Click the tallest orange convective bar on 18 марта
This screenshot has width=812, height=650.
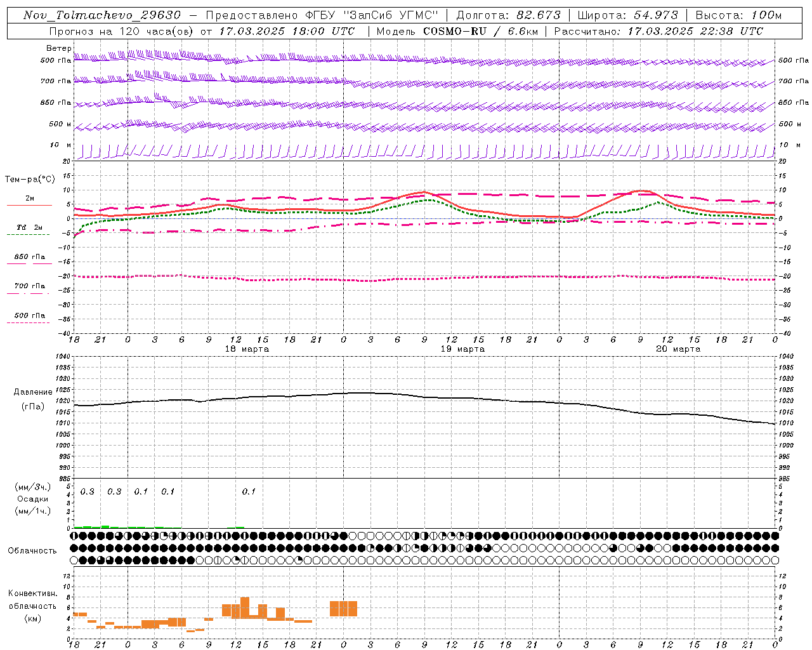245,608
